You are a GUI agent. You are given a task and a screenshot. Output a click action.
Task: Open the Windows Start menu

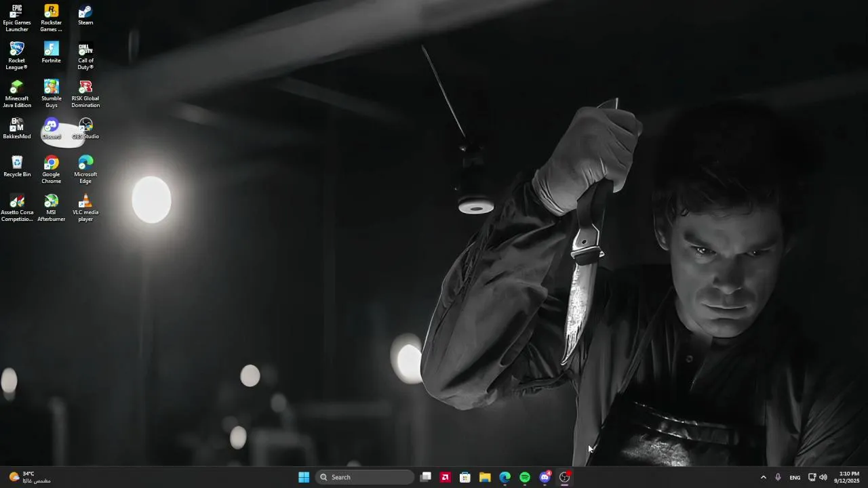click(304, 477)
